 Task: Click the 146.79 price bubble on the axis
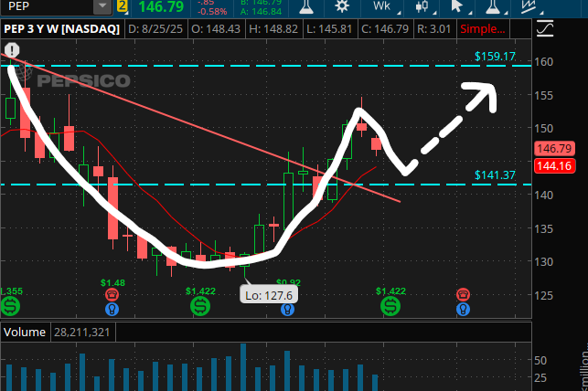554,148
